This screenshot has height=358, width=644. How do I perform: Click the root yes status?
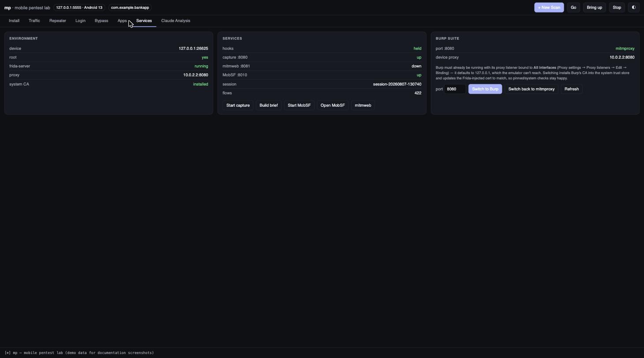coord(205,57)
